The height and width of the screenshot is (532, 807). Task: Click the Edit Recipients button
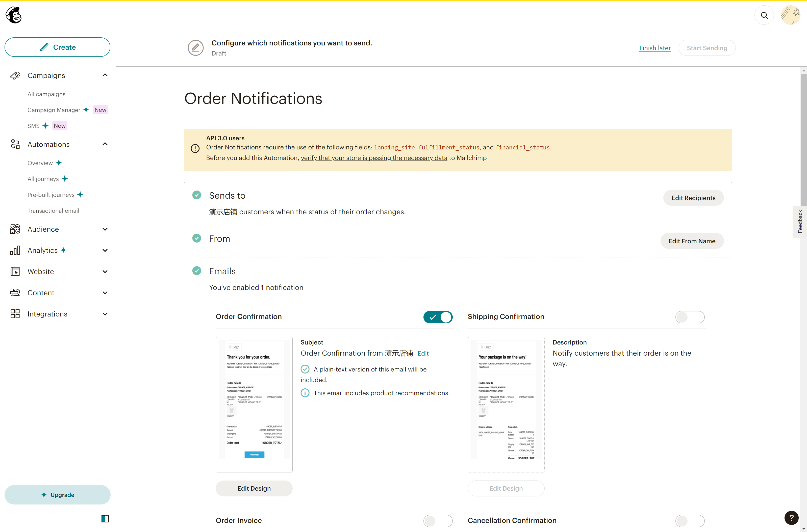[693, 198]
